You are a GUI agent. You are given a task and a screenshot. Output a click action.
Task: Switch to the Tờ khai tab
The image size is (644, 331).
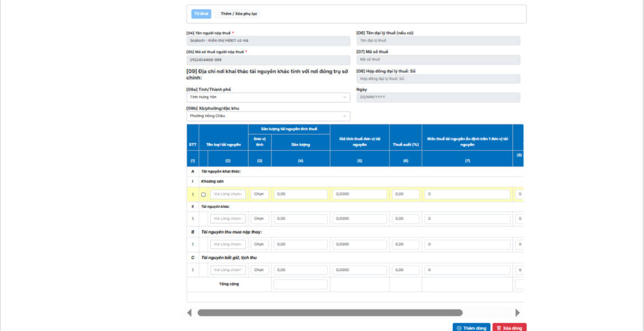[x=201, y=14]
